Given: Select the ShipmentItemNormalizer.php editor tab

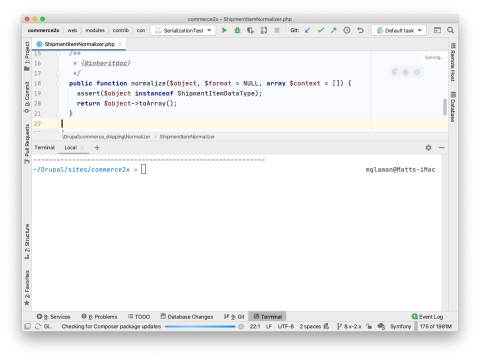Looking at the screenshot, I should point(79,44).
